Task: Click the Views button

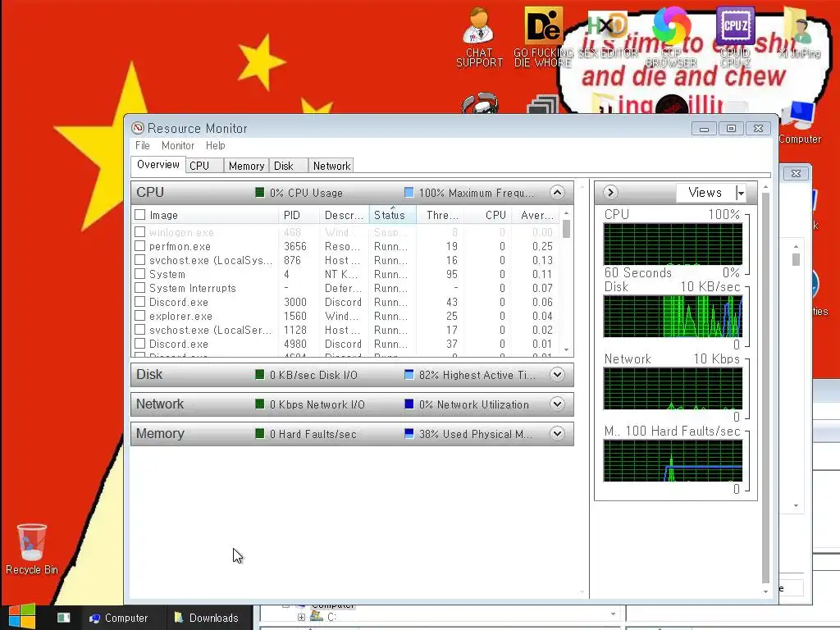Action: pyautogui.click(x=705, y=192)
